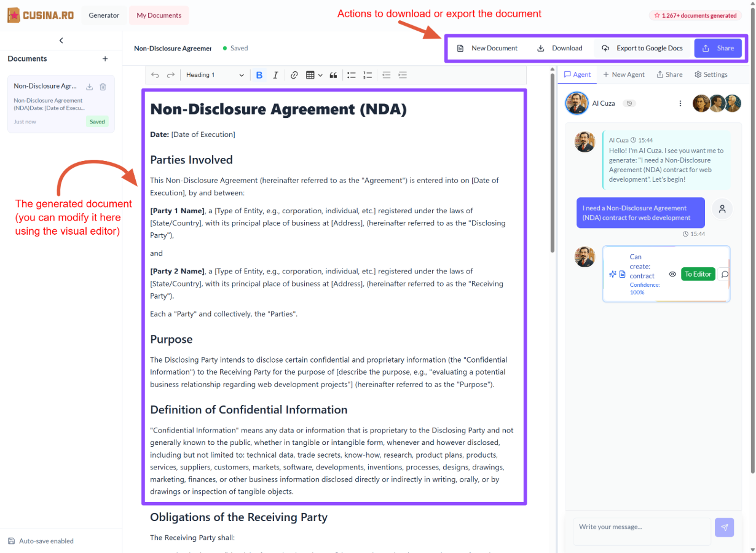Toggle bold formatting
This screenshot has height=553, width=756.
coord(259,75)
